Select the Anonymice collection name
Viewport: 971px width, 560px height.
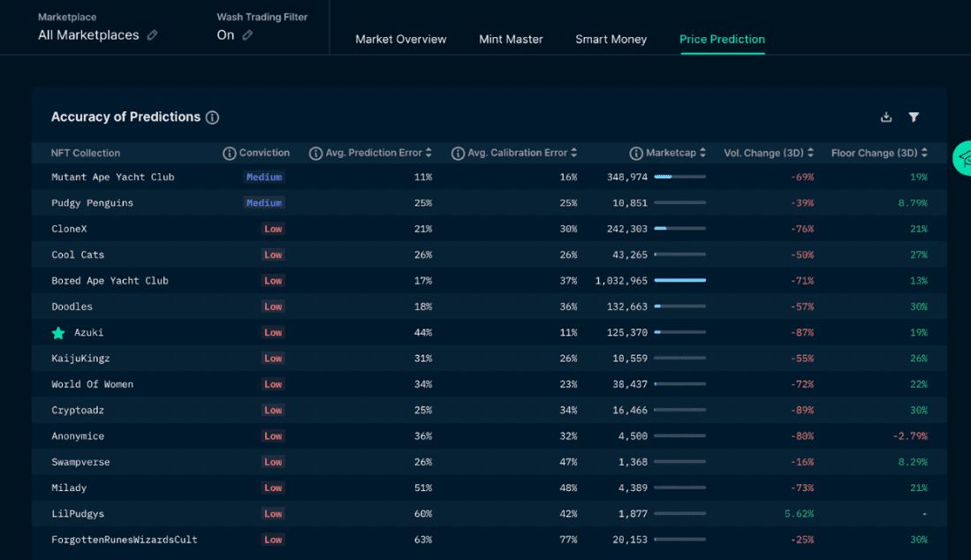pos(78,436)
